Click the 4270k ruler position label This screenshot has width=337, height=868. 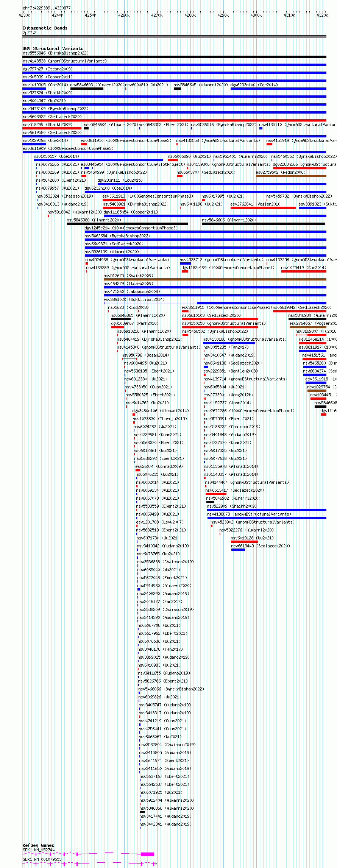pos(157,15)
